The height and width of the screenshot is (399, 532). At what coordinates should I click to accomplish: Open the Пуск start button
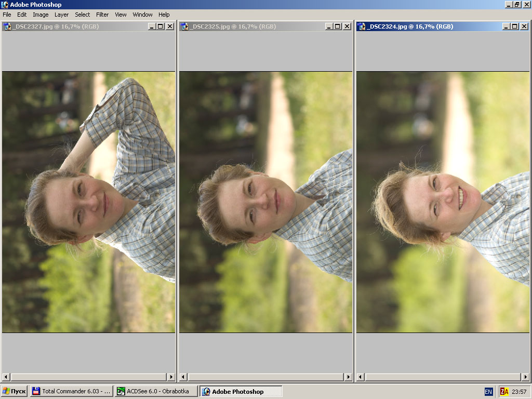[14, 391]
